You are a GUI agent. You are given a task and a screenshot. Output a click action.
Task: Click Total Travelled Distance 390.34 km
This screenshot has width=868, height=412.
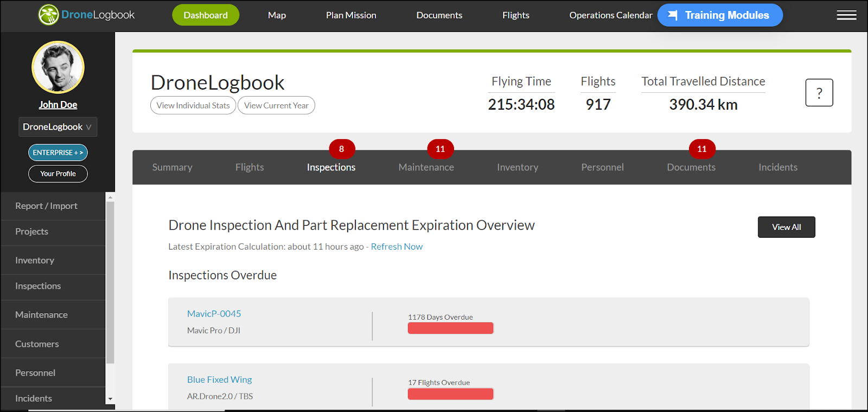pyautogui.click(x=704, y=104)
